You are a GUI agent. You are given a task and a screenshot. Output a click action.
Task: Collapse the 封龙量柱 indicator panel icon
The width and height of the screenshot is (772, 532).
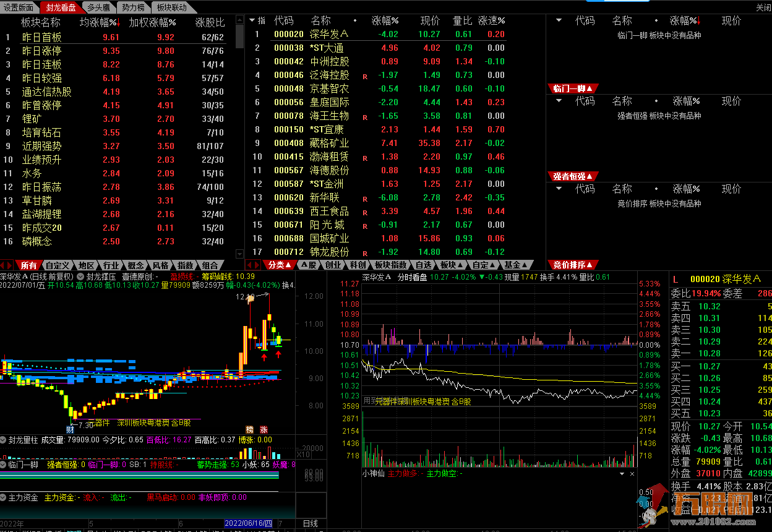point(4,440)
